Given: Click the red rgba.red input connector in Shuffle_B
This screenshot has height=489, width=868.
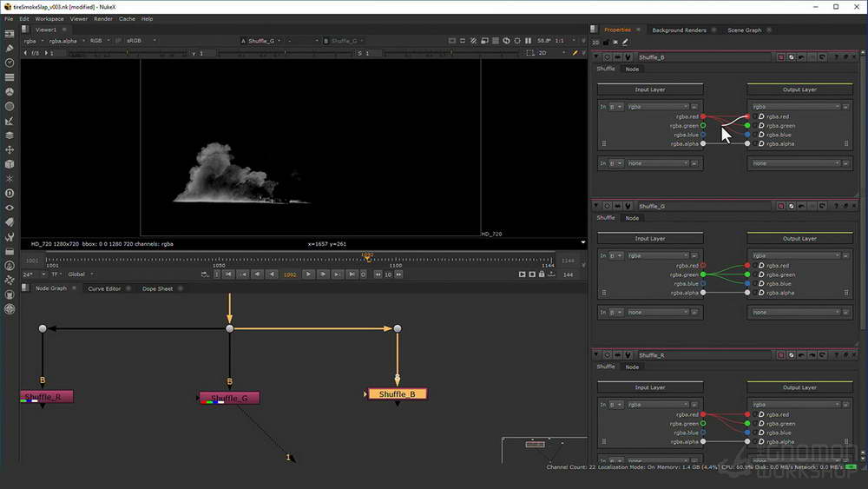Looking at the screenshot, I should point(703,116).
